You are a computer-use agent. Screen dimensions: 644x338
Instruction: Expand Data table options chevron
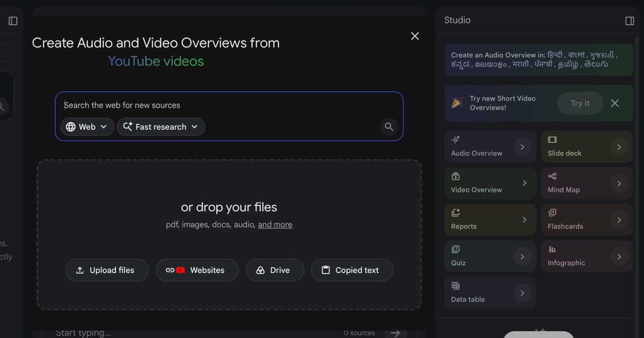tap(522, 292)
